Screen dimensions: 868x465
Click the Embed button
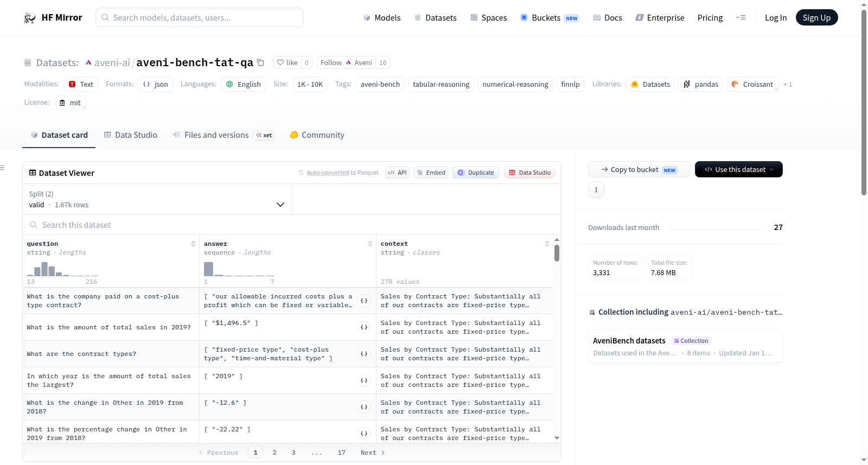(431, 173)
